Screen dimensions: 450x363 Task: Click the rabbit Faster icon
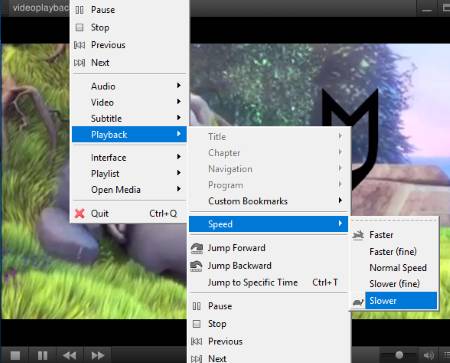[358, 235]
